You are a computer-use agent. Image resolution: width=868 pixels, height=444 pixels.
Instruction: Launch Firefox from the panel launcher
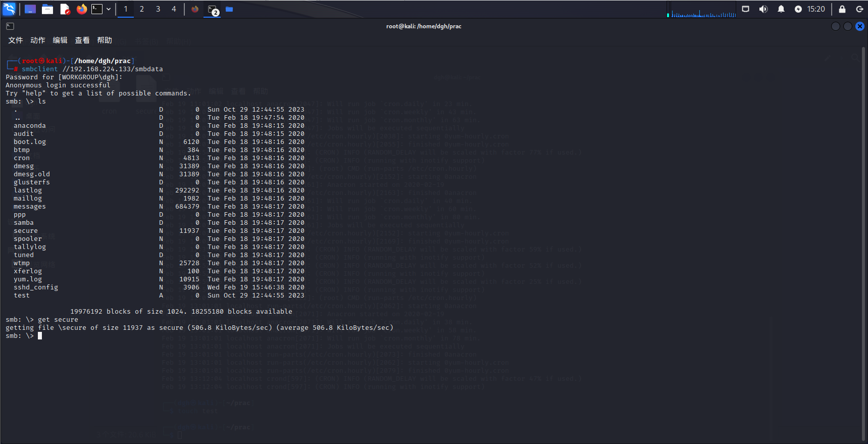82,9
